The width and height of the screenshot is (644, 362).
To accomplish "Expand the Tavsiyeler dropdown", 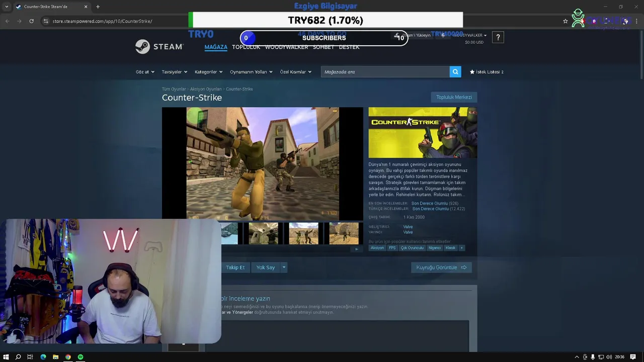I will (174, 72).
